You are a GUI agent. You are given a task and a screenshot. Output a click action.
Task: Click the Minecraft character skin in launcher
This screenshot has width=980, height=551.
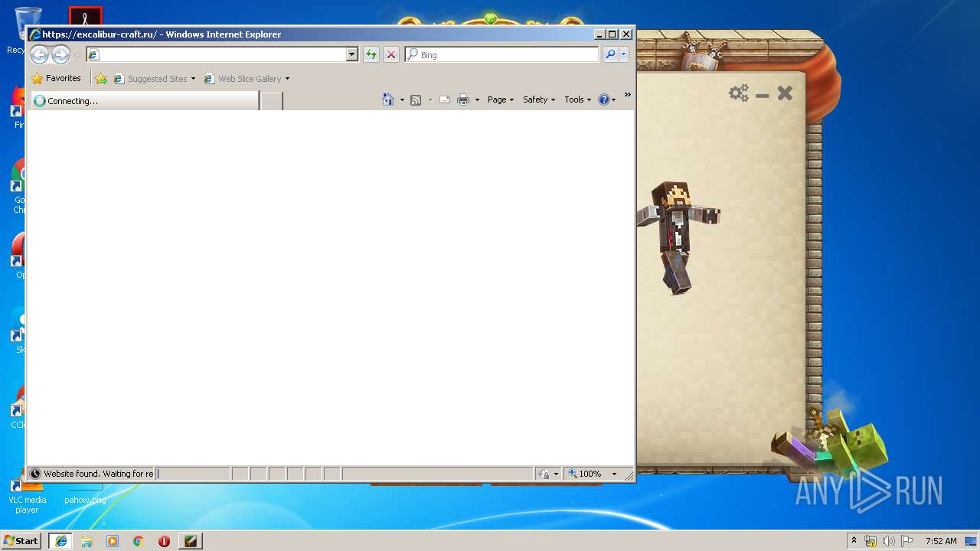677,237
